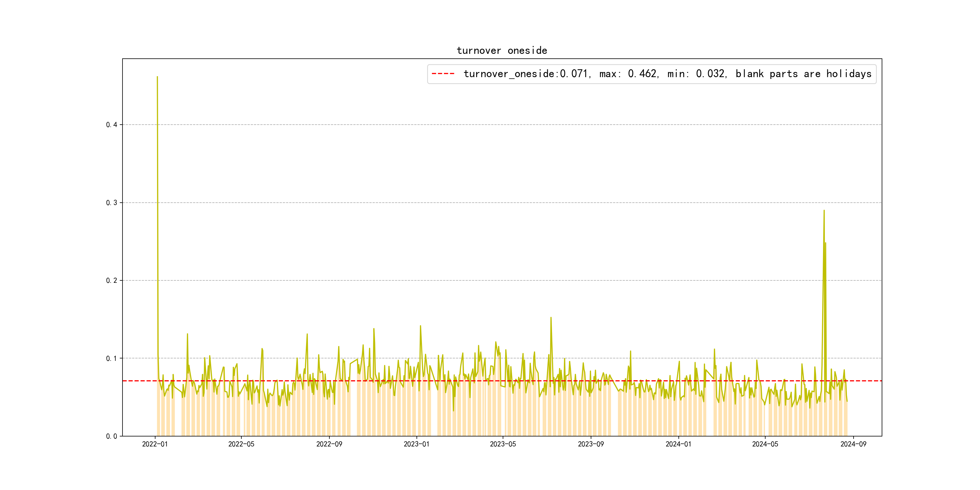
Task: Click the 2023-01 x-axis date label
Action: pyautogui.click(x=416, y=444)
